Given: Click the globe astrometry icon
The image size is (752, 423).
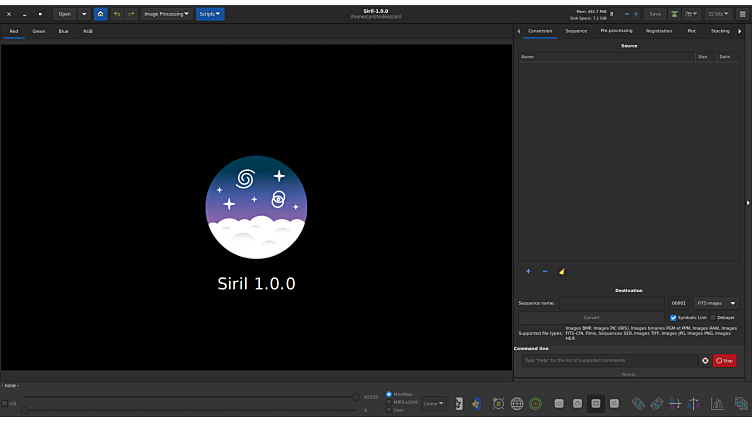Looking at the screenshot, I should click(517, 404).
